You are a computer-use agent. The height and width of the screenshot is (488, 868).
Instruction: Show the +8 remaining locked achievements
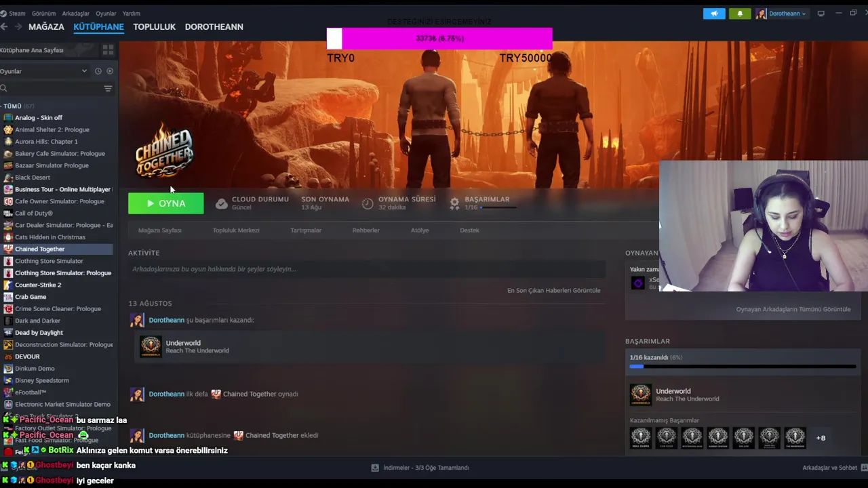821,438
